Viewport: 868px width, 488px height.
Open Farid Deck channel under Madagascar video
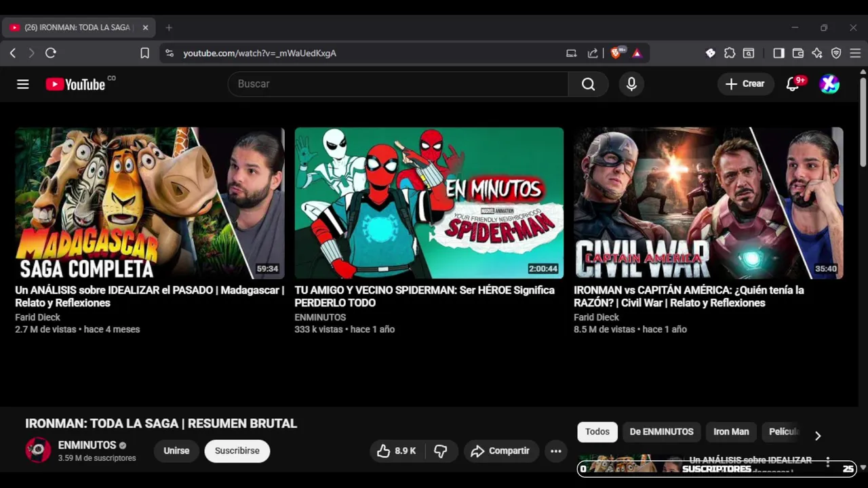click(38, 317)
